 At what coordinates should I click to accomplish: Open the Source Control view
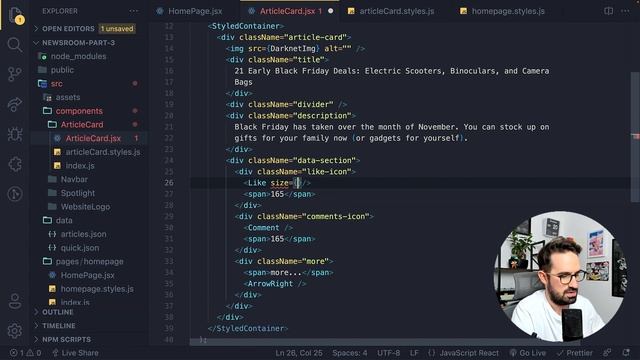[x=15, y=74]
